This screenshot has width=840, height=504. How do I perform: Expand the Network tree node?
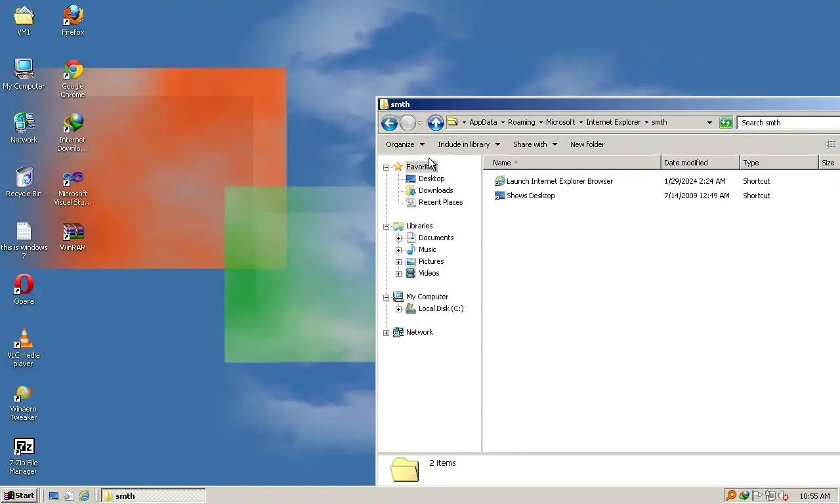(387, 333)
